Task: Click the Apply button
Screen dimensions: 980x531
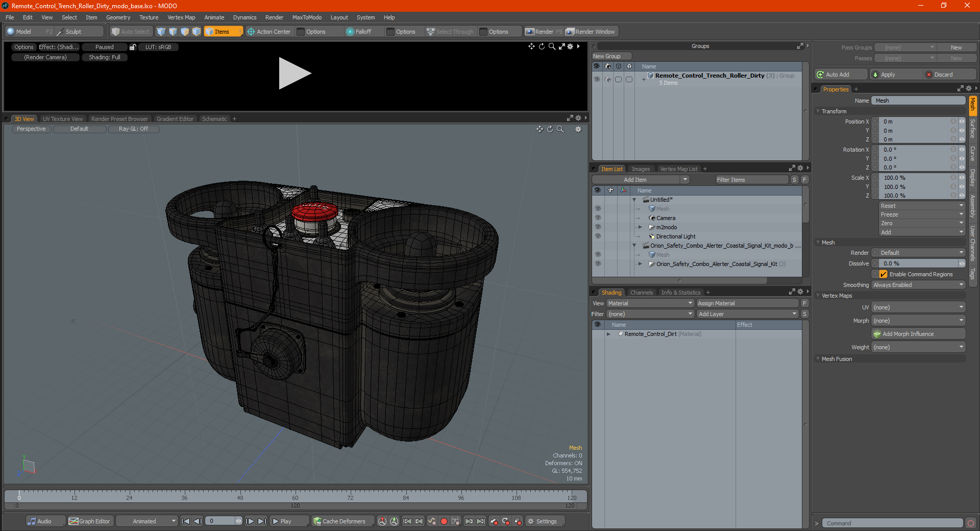Action: coord(895,75)
